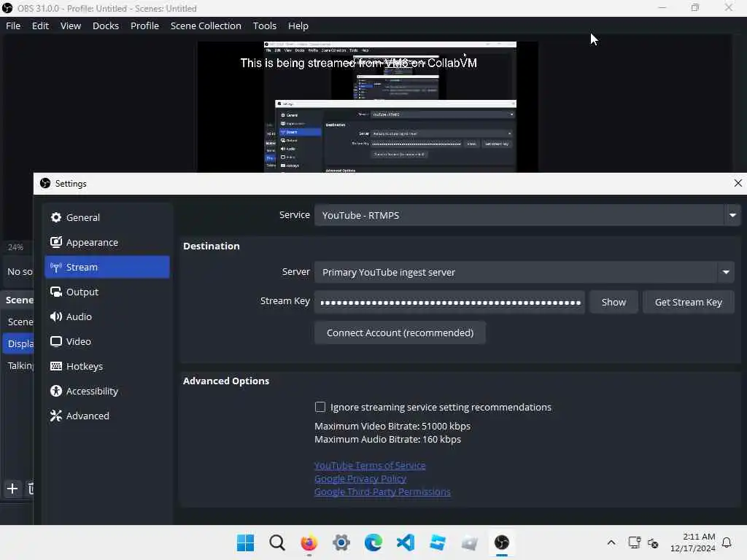Add a new scene with plus icon
Image resolution: width=747 pixels, height=560 pixels.
click(x=12, y=489)
